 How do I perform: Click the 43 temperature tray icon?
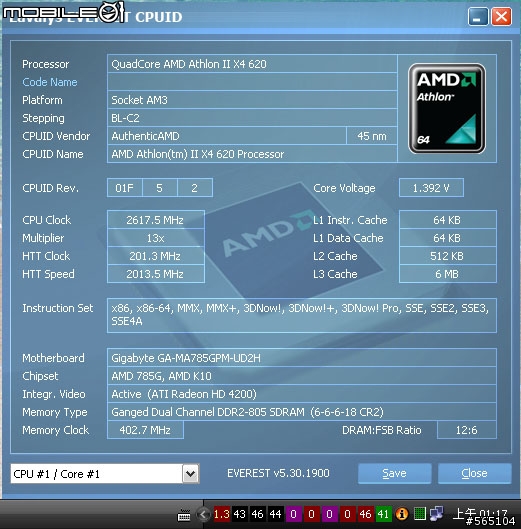click(240, 514)
